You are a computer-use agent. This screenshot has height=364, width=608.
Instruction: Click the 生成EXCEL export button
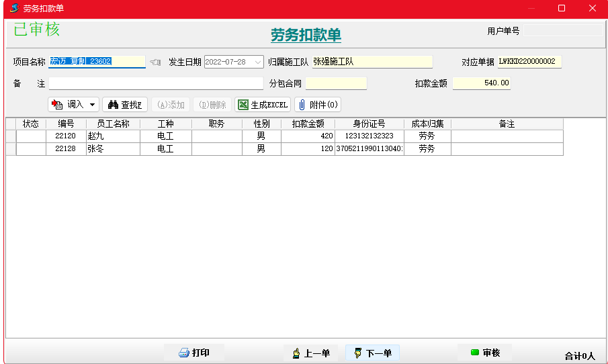click(263, 105)
